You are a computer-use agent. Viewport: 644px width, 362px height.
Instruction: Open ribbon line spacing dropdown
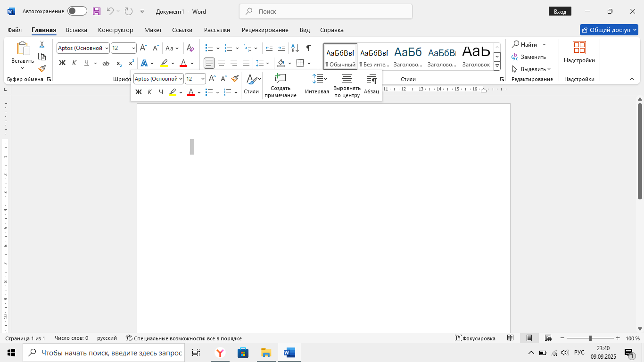point(262,63)
